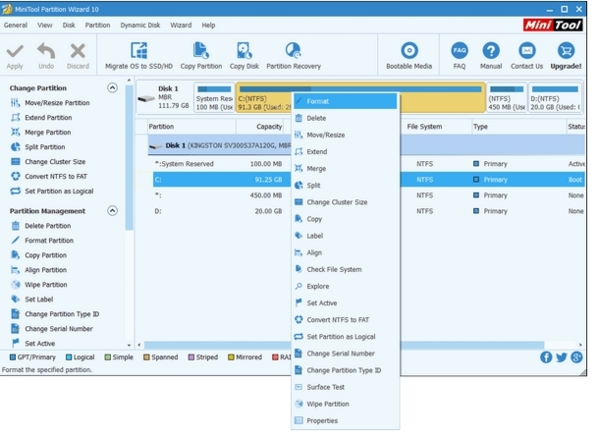Click the Upgrade cart icon

tap(566, 51)
